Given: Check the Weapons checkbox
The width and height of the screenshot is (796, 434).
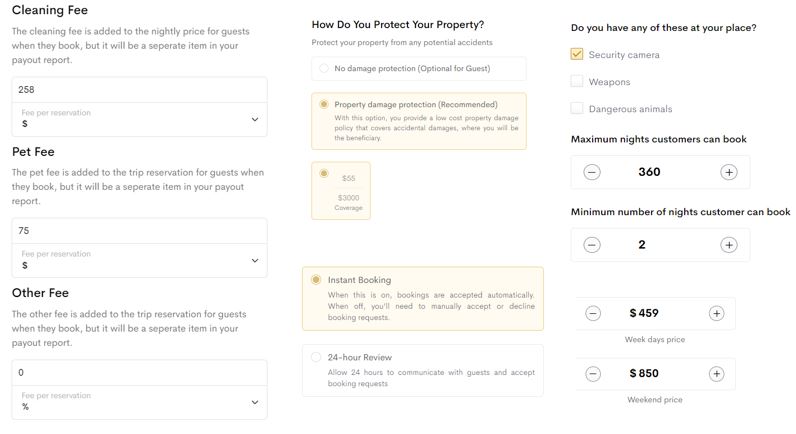Looking at the screenshot, I should tap(577, 81).
